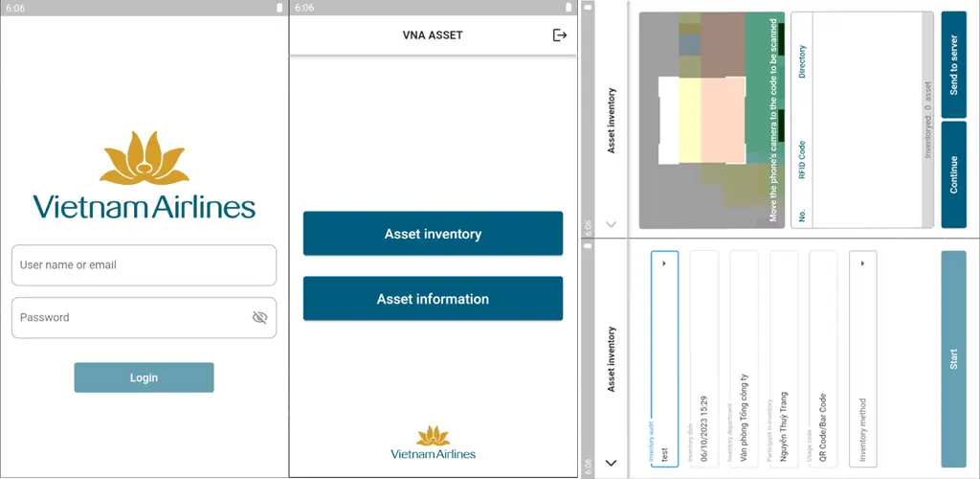Select Usage code field QR Code/Bar Code
Viewport: 980px width, 479px height.
point(823,359)
